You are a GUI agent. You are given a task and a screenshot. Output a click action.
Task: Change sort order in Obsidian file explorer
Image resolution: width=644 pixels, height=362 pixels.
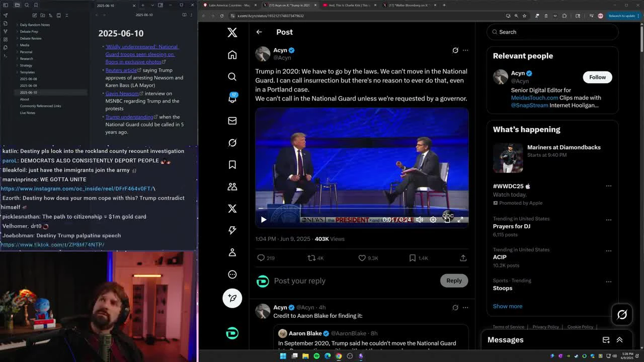(x=50, y=15)
